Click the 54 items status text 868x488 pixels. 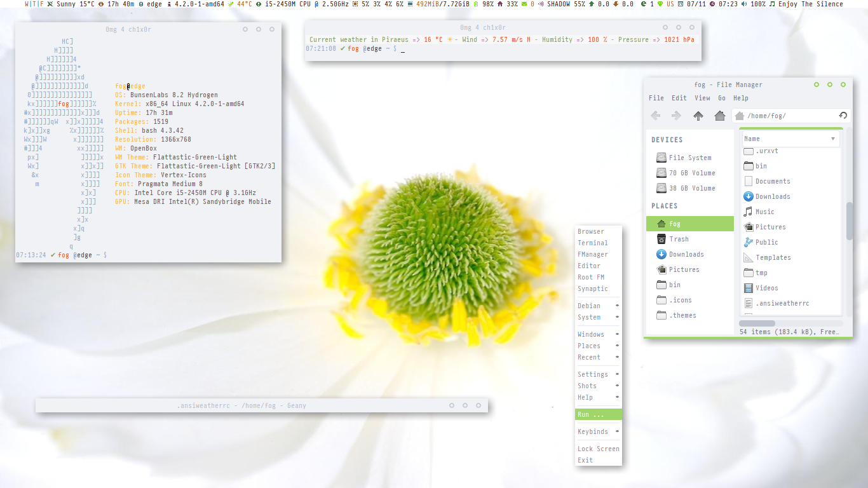click(789, 332)
